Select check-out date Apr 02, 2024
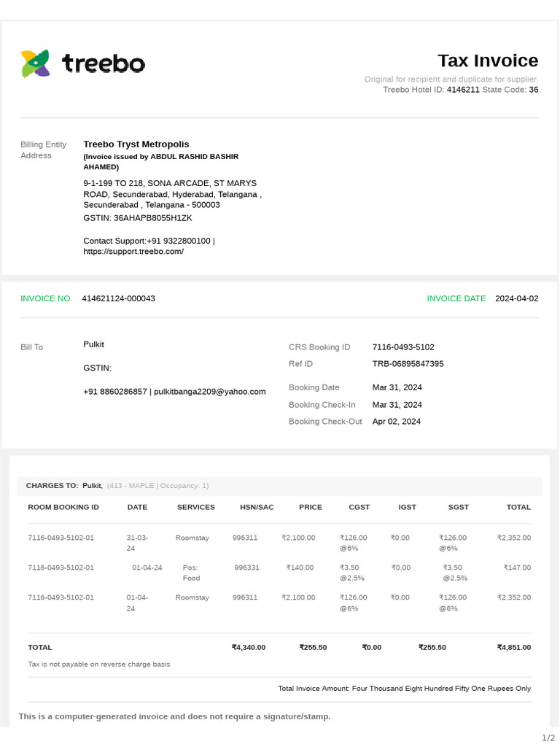The image size is (560, 747). 396,421
